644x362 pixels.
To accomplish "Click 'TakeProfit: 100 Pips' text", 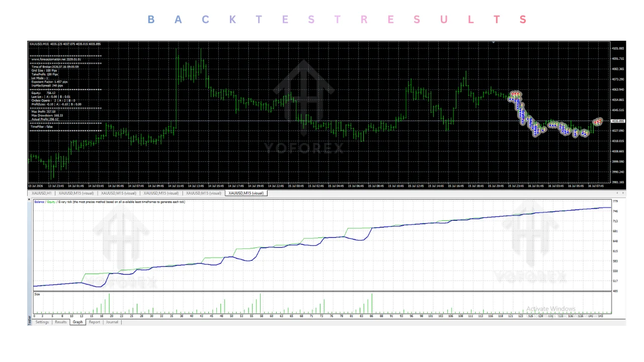I will (x=45, y=74).
